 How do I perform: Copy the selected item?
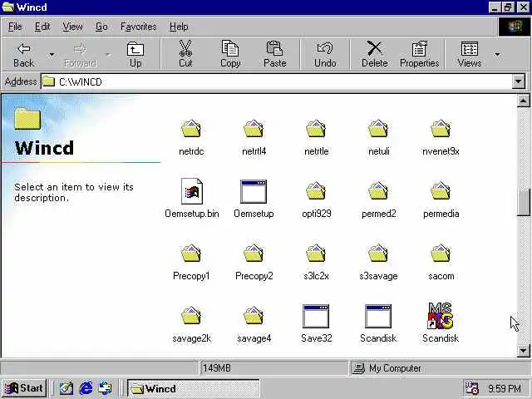pos(230,54)
